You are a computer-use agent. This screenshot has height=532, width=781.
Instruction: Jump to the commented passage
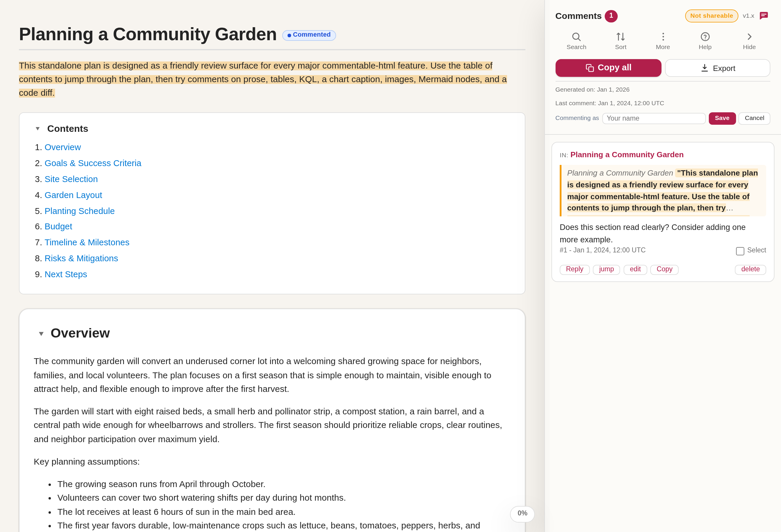tap(606, 269)
